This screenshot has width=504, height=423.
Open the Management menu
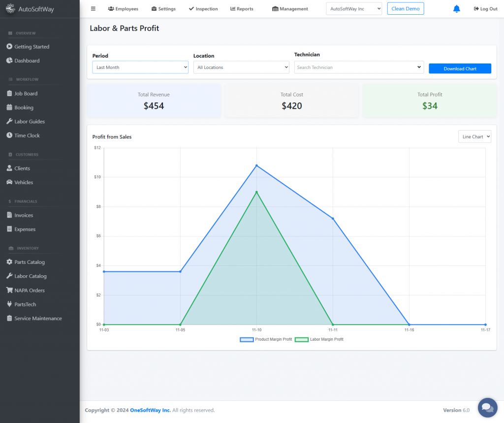pos(290,9)
